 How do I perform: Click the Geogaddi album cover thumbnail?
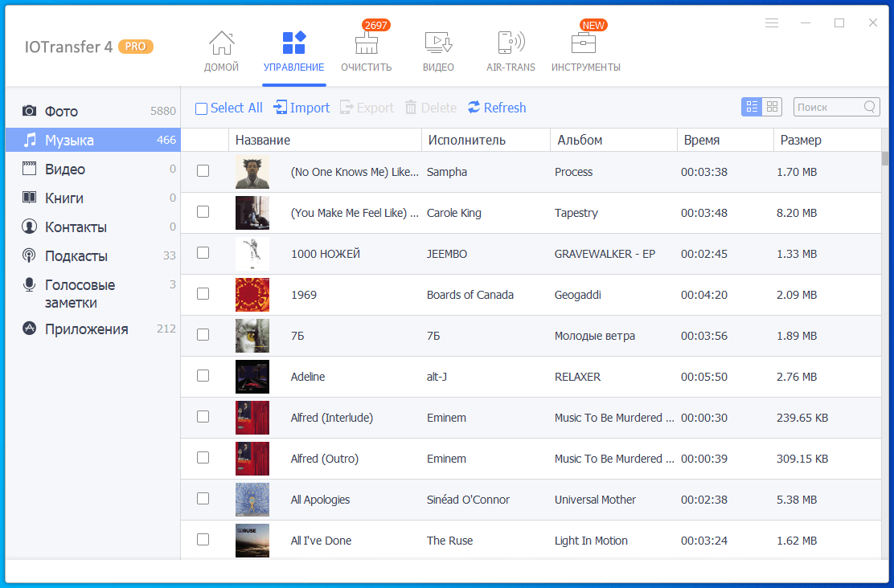pyautogui.click(x=252, y=295)
